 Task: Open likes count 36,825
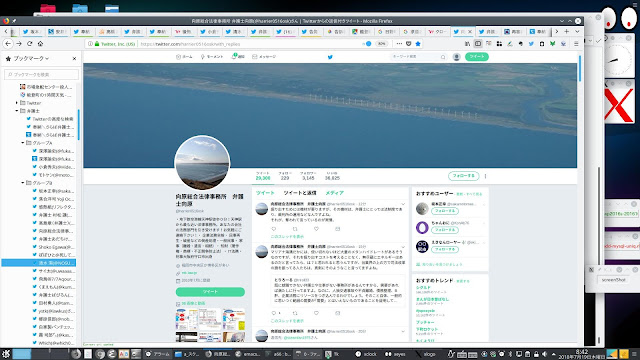(332, 176)
